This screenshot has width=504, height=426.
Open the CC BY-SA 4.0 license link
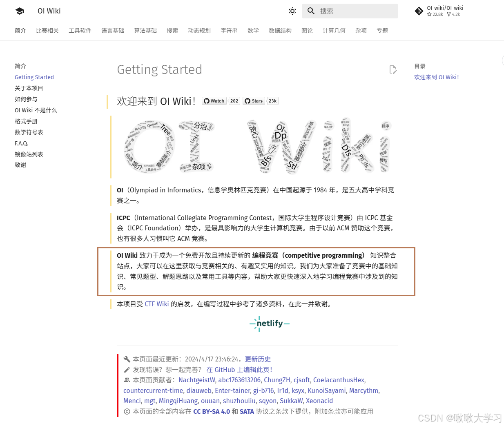point(212,412)
